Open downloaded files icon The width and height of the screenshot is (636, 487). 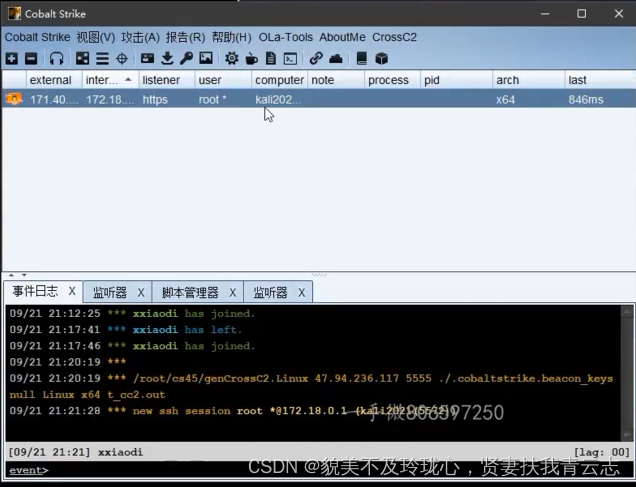pyautogui.click(x=167, y=59)
